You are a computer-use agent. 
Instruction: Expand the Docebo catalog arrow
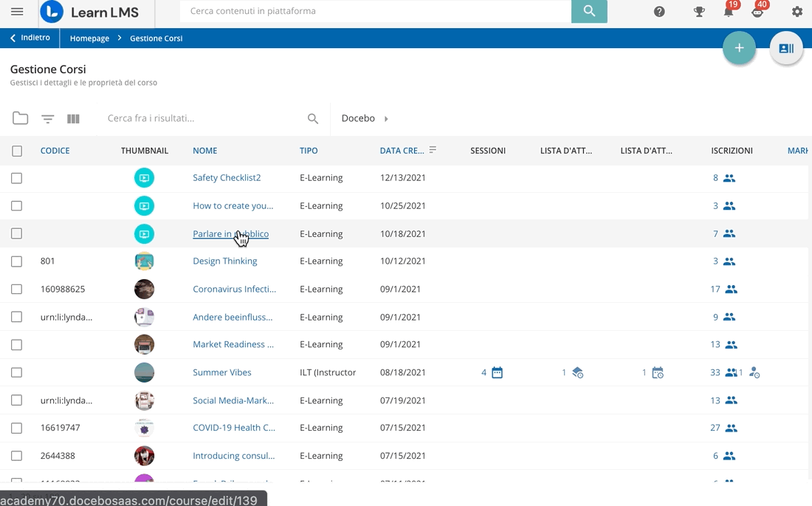click(386, 118)
